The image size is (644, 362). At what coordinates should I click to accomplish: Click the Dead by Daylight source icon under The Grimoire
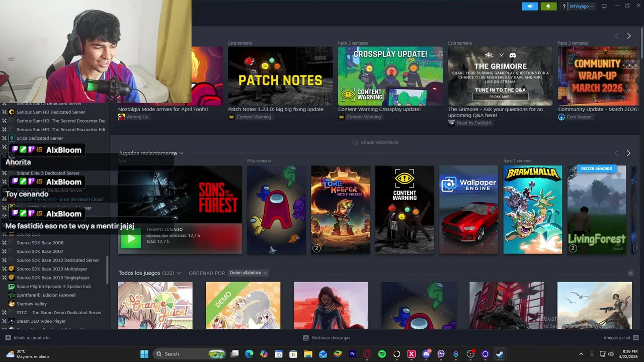pyautogui.click(x=451, y=123)
